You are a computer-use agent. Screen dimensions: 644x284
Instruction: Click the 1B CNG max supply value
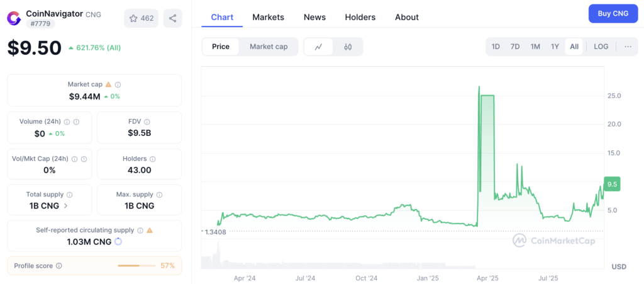coord(140,206)
